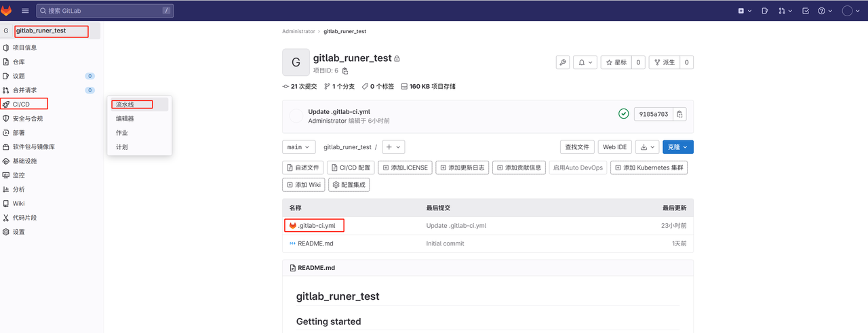Click the key icon button near notifications

(562, 62)
